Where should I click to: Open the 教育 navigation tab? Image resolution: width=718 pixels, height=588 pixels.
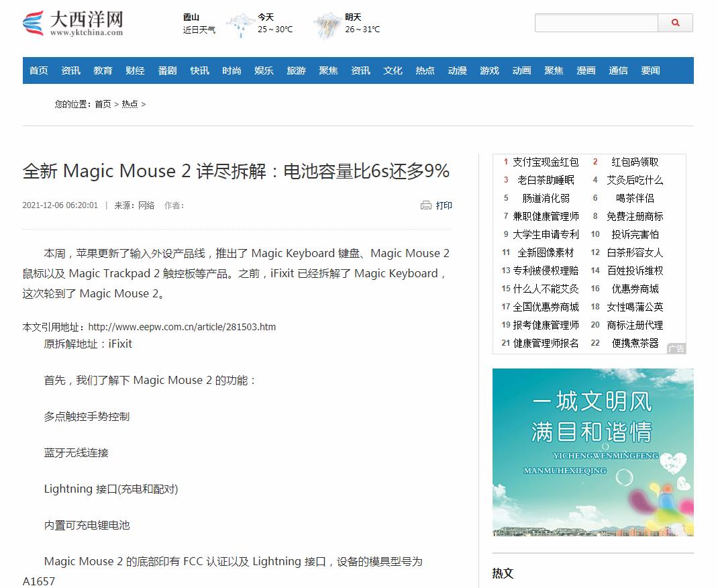(x=103, y=70)
